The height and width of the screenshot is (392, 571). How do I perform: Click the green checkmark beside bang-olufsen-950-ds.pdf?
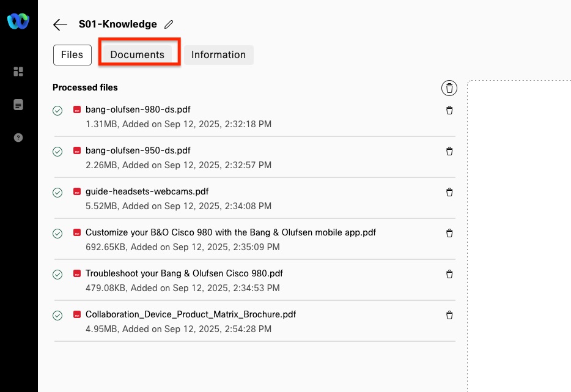point(57,152)
